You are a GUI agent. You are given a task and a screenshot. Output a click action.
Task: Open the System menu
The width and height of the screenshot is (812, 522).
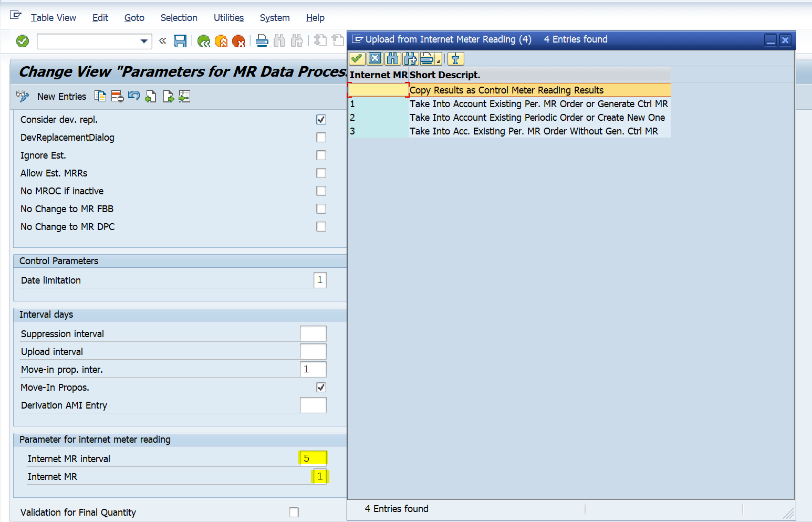[x=275, y=18]
